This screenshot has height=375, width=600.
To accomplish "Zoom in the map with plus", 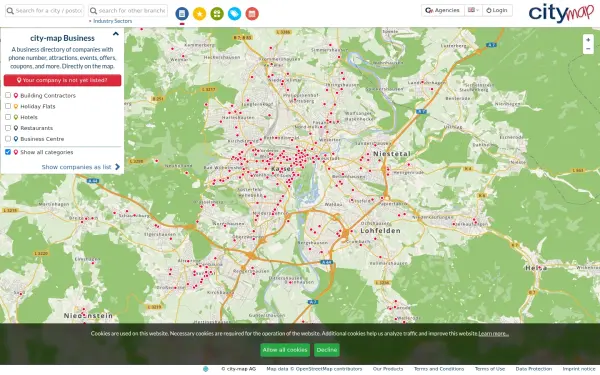I will (x=588, y=39).
